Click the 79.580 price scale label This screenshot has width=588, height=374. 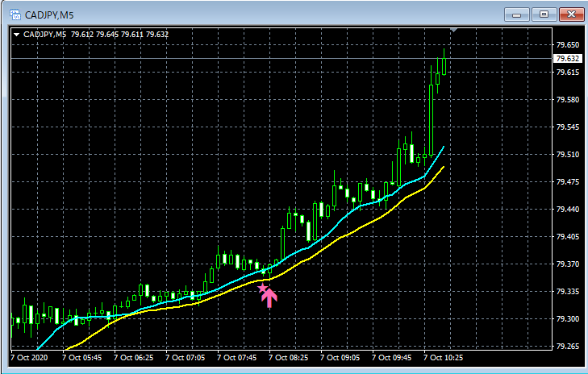pyautogui.click(x=567, y=100)
